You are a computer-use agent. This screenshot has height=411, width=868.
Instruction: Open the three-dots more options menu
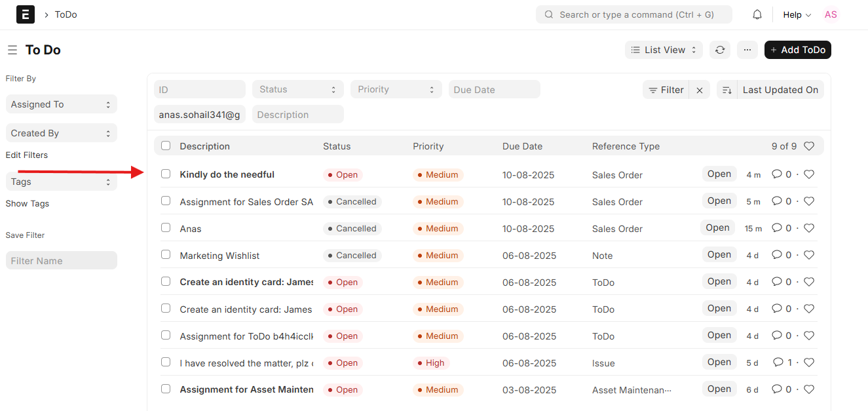pyautogui.click(x=747, y=50)
